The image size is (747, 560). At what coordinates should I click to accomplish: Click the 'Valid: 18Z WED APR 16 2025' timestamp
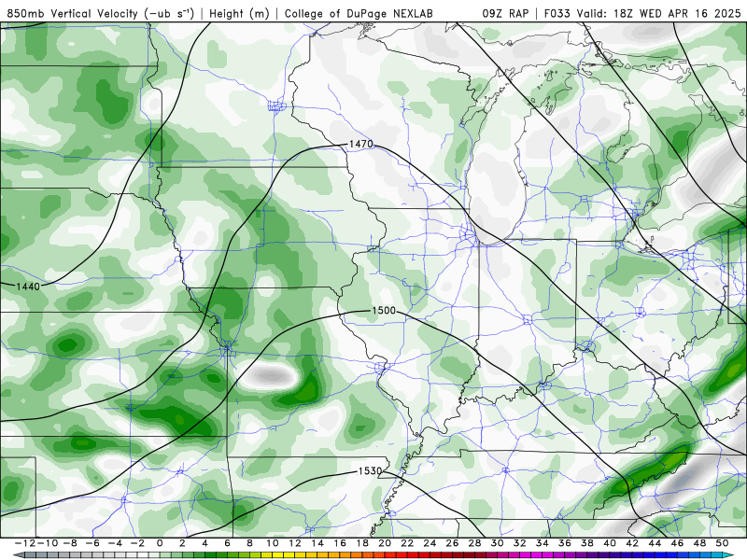click(x=659, y=13)
